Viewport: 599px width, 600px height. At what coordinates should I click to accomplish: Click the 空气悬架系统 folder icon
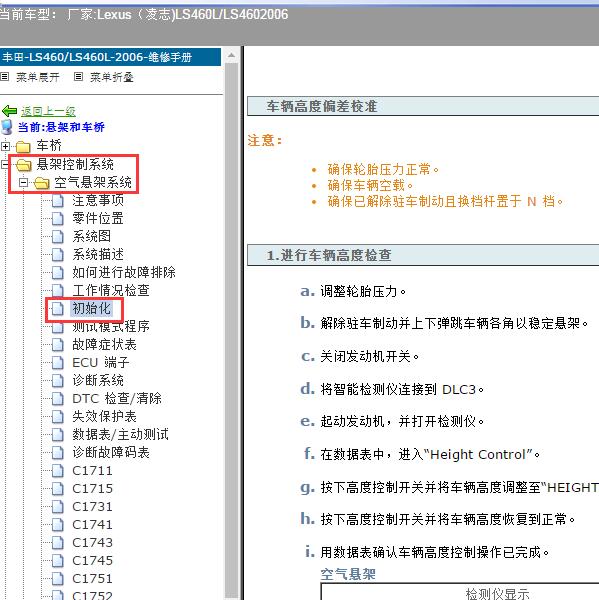tap(42, 183)
